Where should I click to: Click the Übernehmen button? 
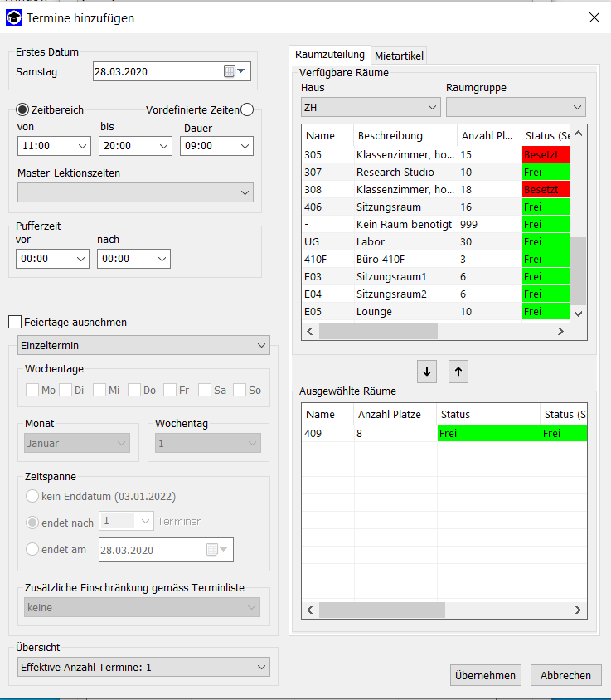click(x=486, y=675)
